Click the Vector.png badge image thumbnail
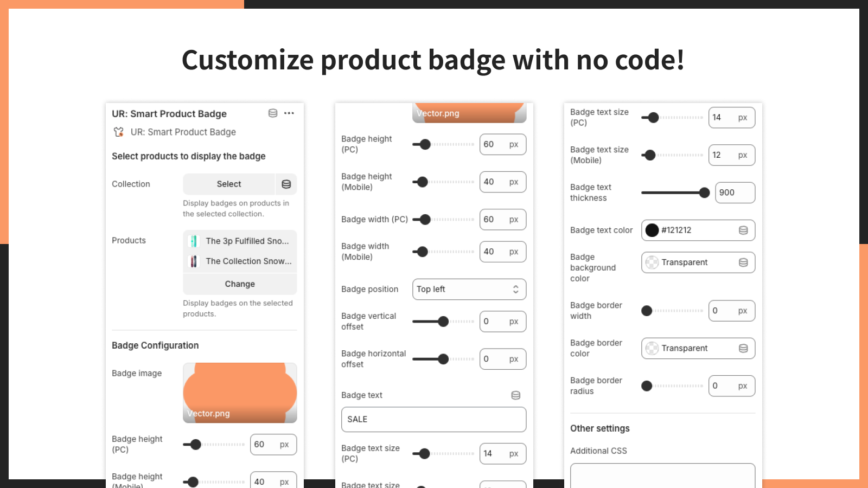This screenshot has height=488, width=868. pos(240,393)
